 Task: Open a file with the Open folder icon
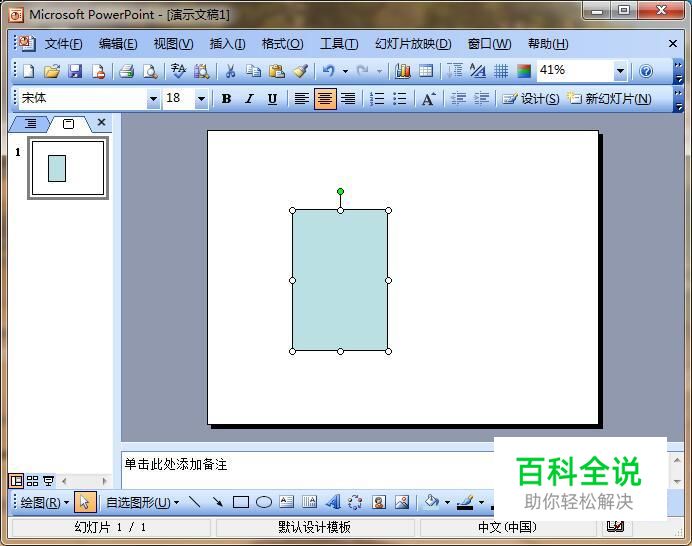tap(52, 71)
